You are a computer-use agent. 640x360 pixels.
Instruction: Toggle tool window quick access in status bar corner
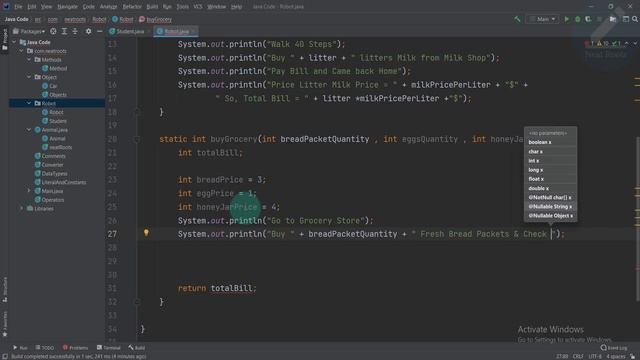point(4,356)
